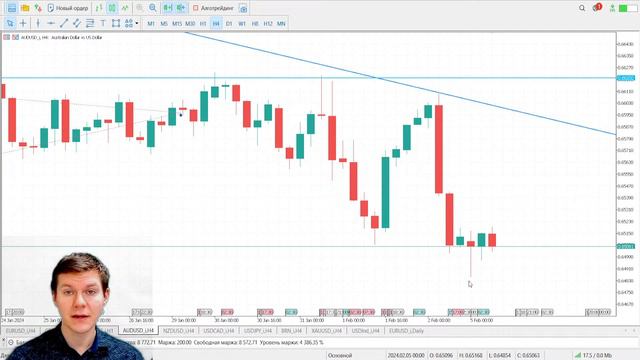Select the Fibonacci retracement tool
Viewport: 640px width, 360px height.
[x=90, y=23]
